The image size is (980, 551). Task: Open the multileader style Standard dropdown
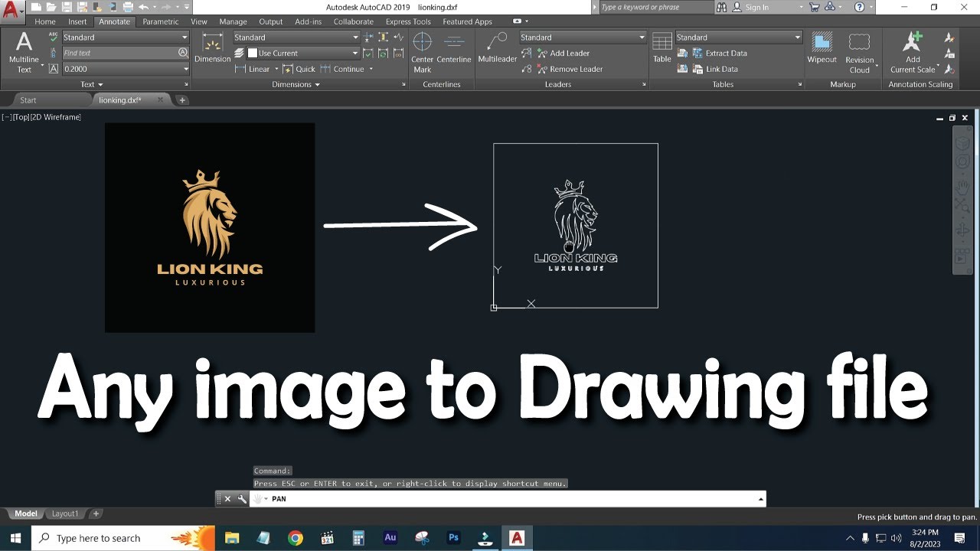coord(583,37)
